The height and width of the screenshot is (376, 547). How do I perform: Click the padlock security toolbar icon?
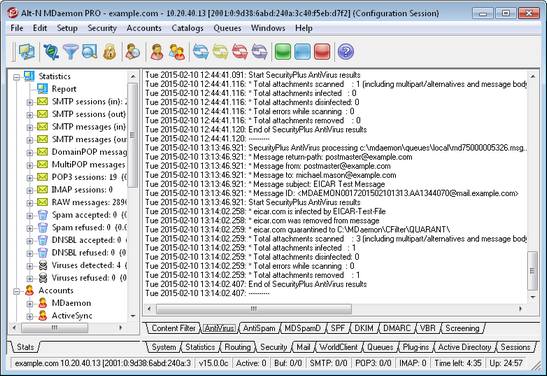click(110, 52)
